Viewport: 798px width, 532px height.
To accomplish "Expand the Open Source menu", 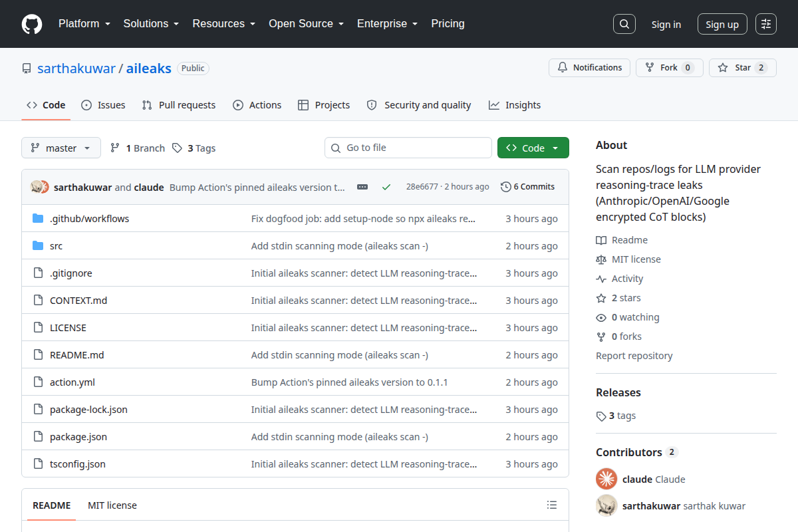I will 306,24.
